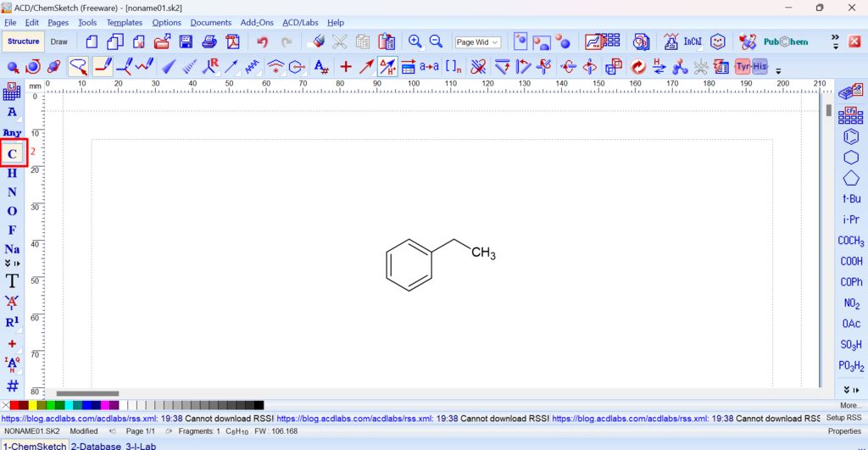Screen dimensions: 868x450
Task: Click the red X close toolbar button
Action: pos(854,42)
